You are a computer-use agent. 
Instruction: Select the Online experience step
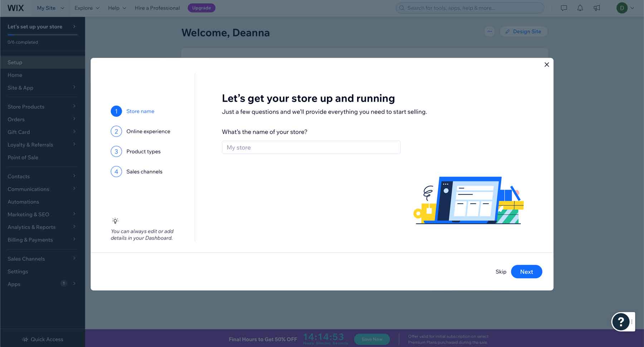[148, 131]
